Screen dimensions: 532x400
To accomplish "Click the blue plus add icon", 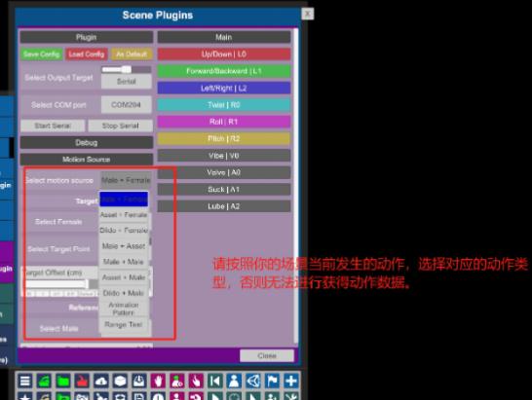I will click(x=291, y=381).
